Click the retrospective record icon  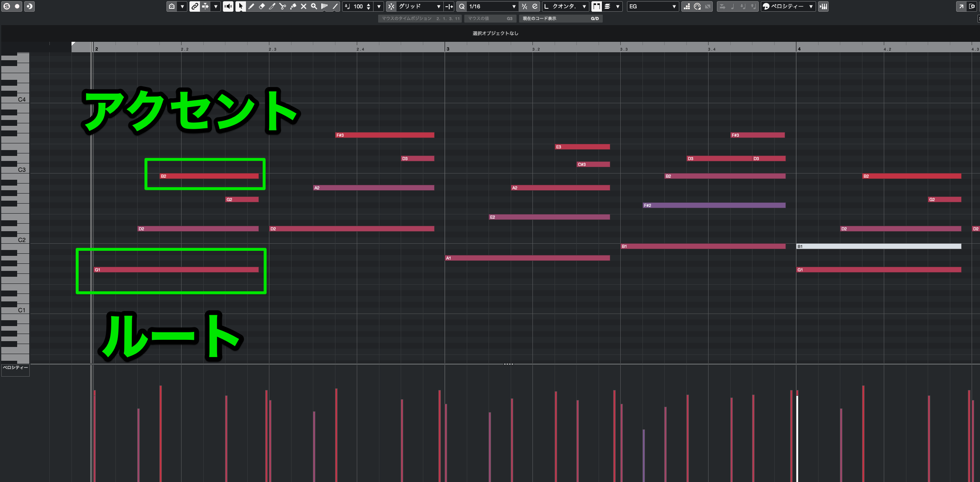(x=29, y=6)
